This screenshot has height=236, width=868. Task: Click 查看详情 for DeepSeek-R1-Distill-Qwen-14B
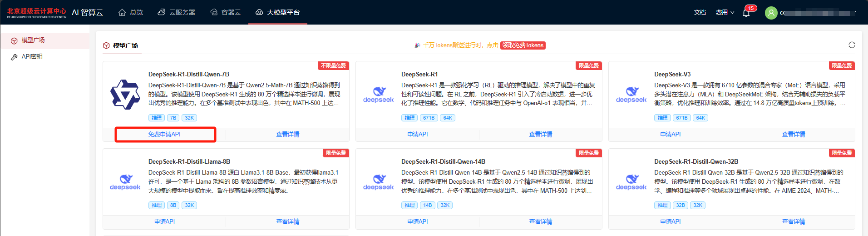coord(541,222)
